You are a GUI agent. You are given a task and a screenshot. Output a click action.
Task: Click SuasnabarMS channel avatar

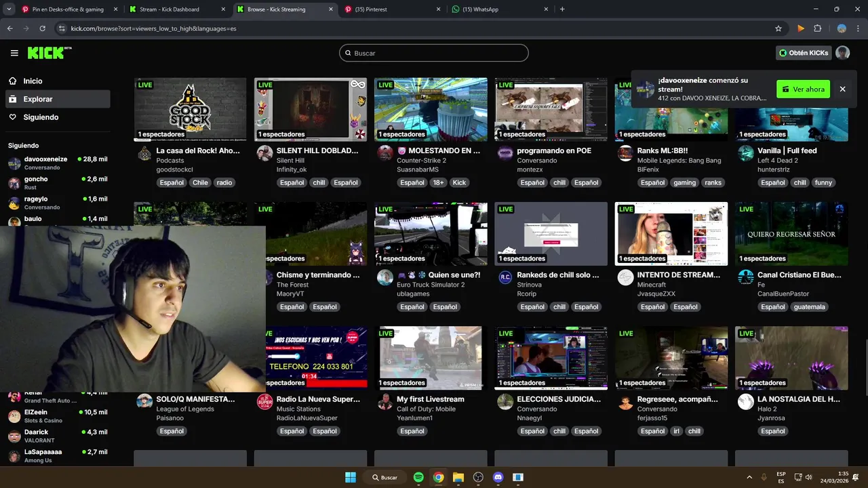click(x=385, y=153)
